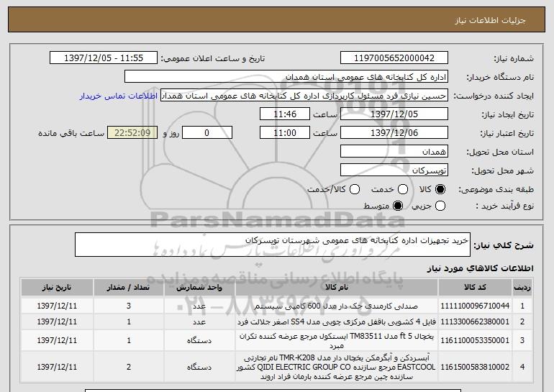
Task: Click the remaining time countdown 22:52:09
Action: pyautogui.click(x=131, y=133)
